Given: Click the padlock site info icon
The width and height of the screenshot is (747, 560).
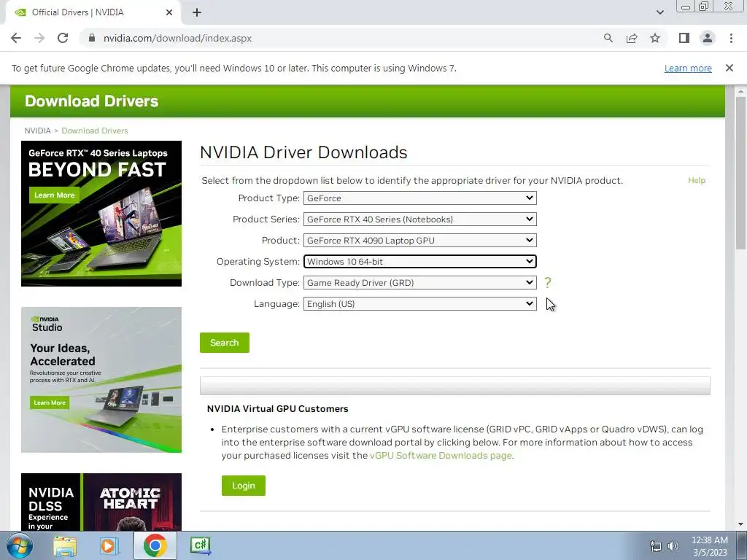Looking at the screenshot, I should click(92, 38).
